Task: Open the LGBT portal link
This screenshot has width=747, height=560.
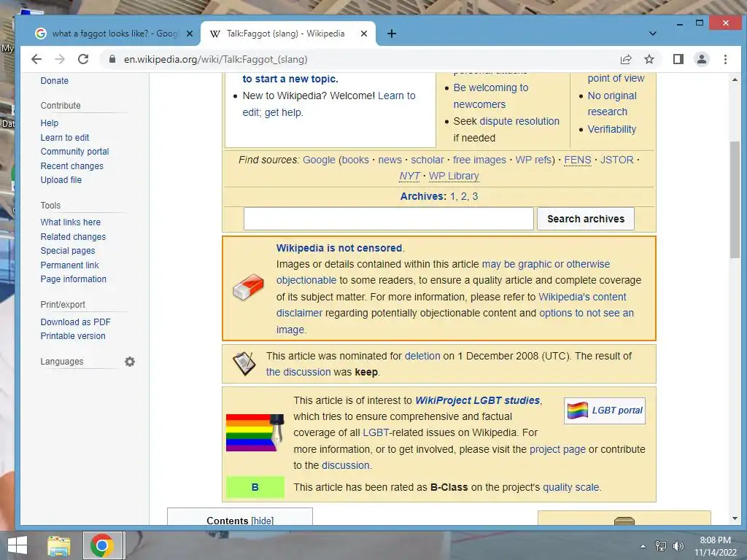Action: tap(617, 411)
